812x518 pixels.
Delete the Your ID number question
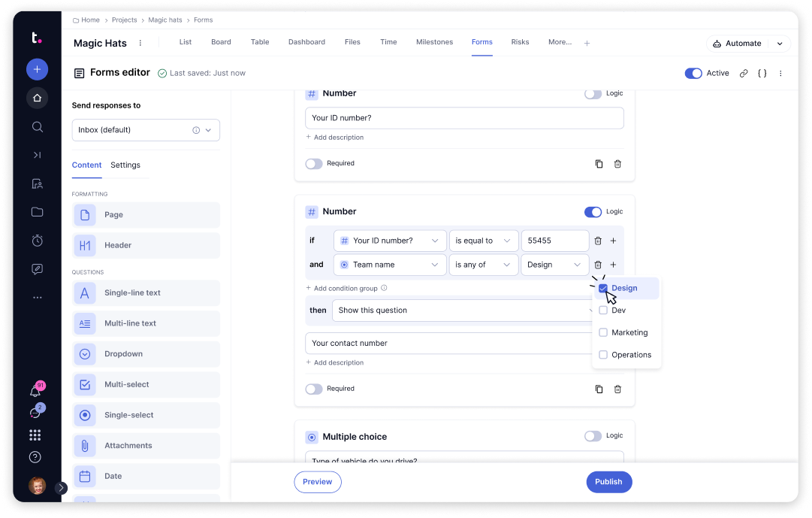tap(617, 164)
